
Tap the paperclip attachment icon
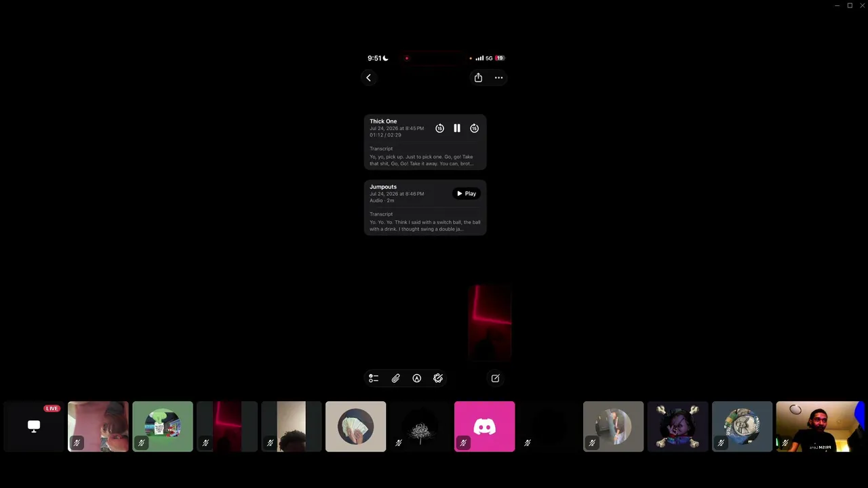click(x=395, y=378)
